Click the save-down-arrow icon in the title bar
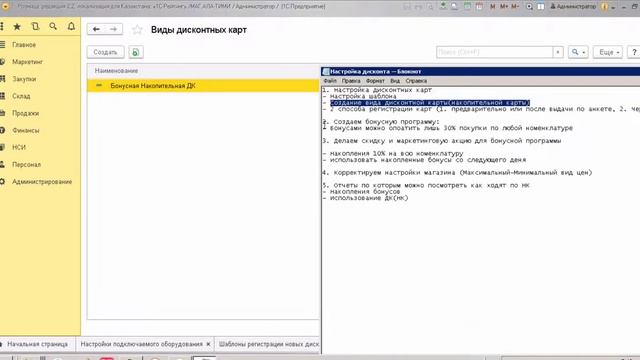 [x=443, y=6]
